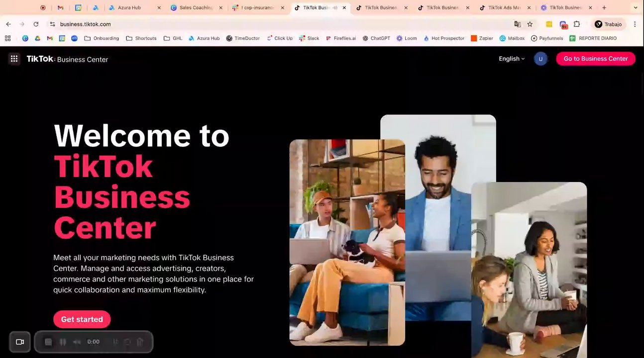Image resolution: width=644 pixels, height=358 pixels.
Task: Click the photo of women with coffee mugs
Action: coord(529,270)
